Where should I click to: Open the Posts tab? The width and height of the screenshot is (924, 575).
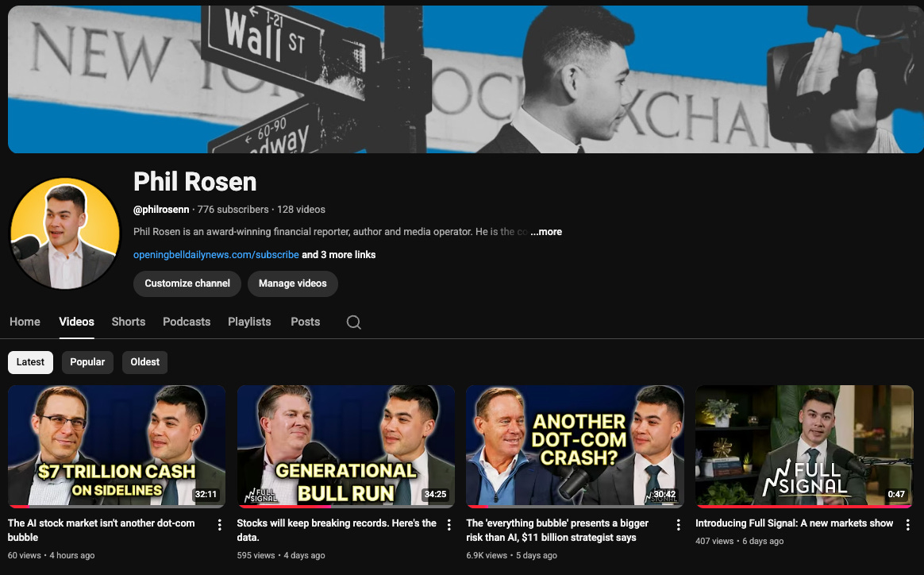click(x=306, y=322)
